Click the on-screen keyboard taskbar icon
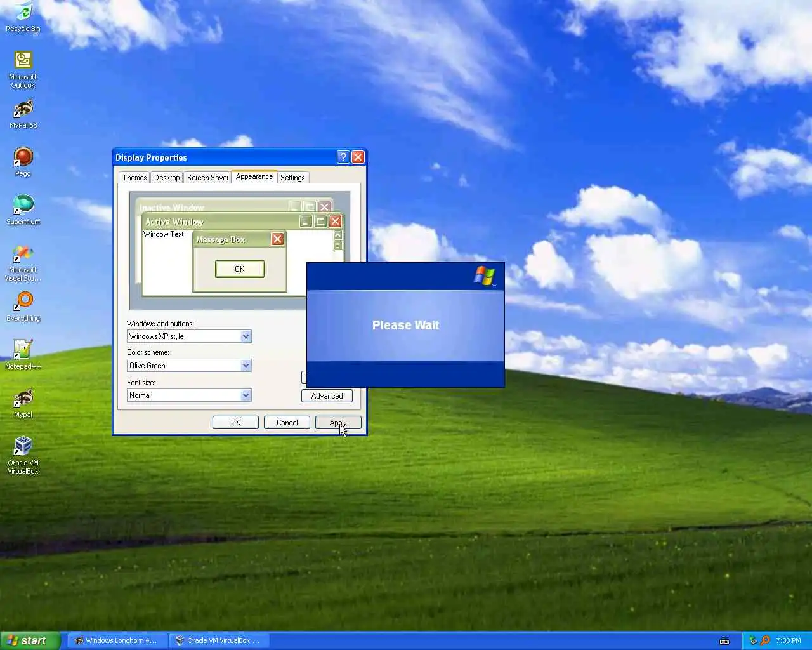This screenshot has width=812, height=650. 724,641
